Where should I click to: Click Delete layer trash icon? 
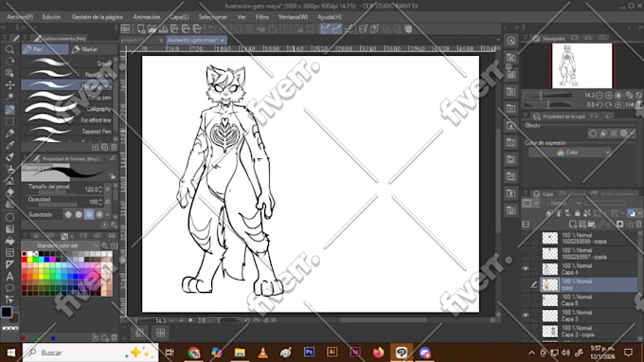click(x=638, y=225)
